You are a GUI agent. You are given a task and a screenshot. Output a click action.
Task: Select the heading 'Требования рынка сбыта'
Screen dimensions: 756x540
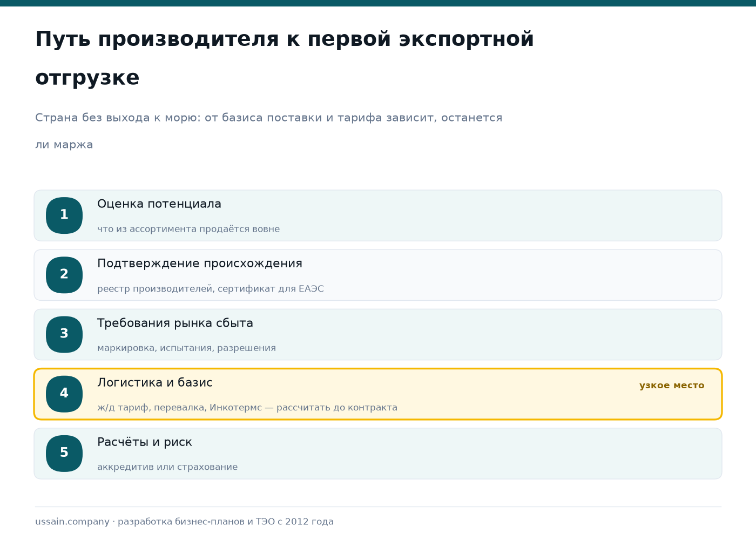pos(175,323)
